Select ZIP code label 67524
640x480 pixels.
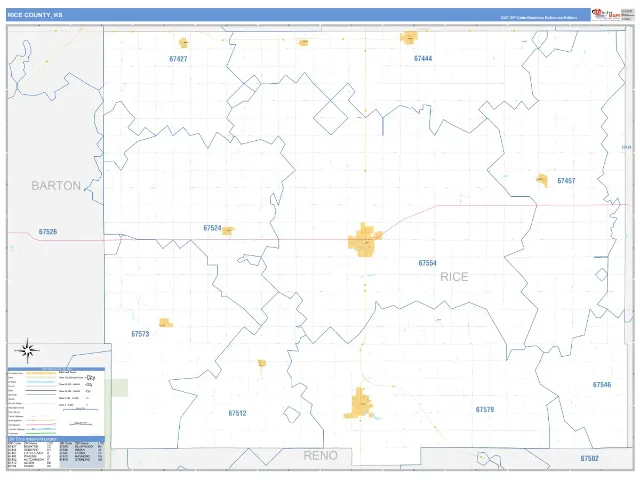tap(212, 228)
